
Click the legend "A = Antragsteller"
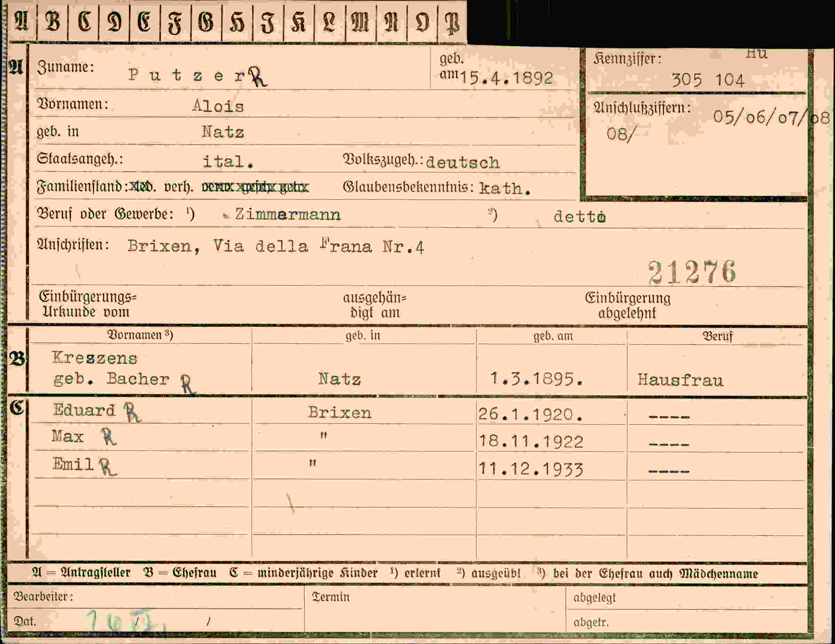coord(81,573)
